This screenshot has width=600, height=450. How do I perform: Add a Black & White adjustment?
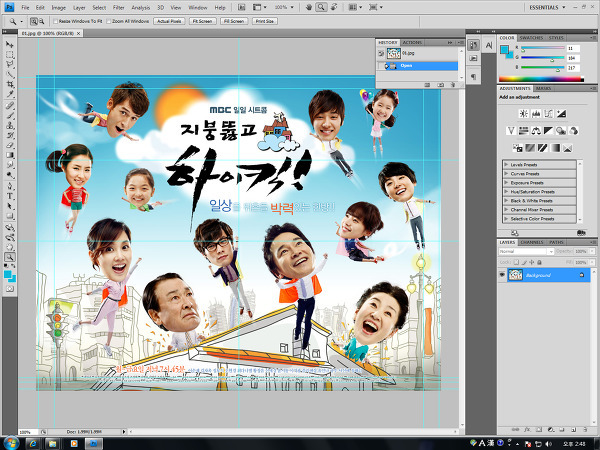[x=549, y=131]
